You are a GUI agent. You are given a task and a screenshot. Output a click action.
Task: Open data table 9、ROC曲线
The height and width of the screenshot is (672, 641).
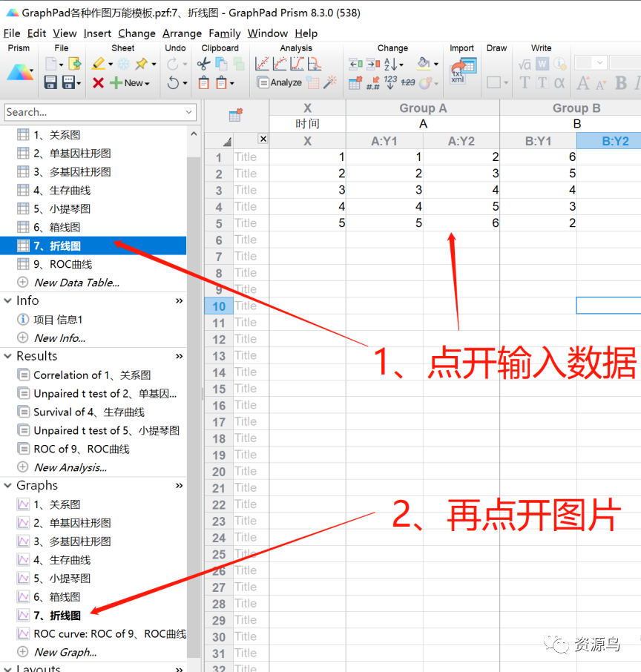click(62, 265)
